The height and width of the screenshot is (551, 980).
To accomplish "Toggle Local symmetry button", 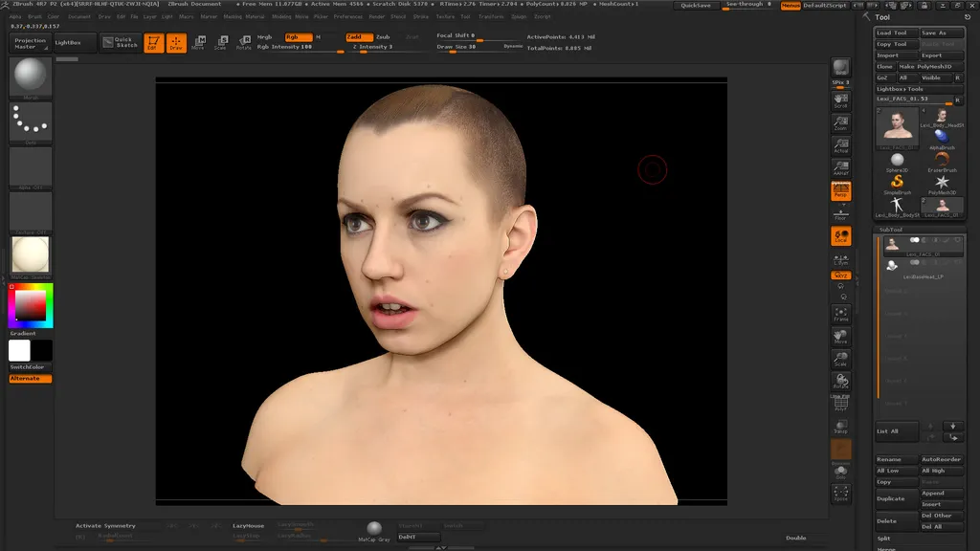I will pos(840,235).
